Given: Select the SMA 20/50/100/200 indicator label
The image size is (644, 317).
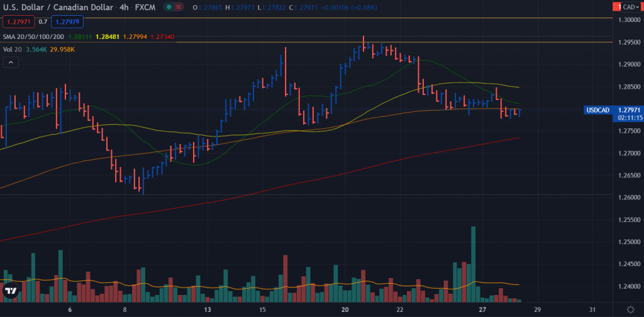Looking at the screenshot, I should pos(33,37).
